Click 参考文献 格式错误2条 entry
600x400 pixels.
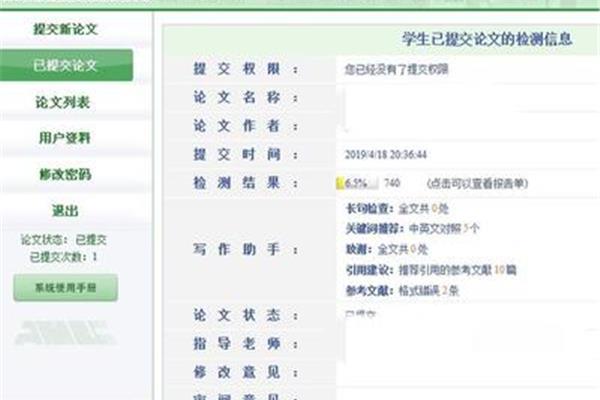tap(402, 291)
